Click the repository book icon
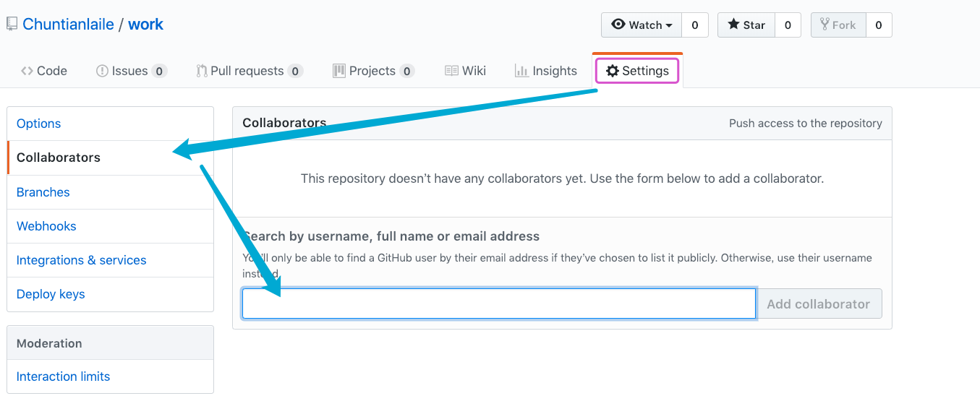The width and height of the screenshot is (980, 409). (12, 25)
